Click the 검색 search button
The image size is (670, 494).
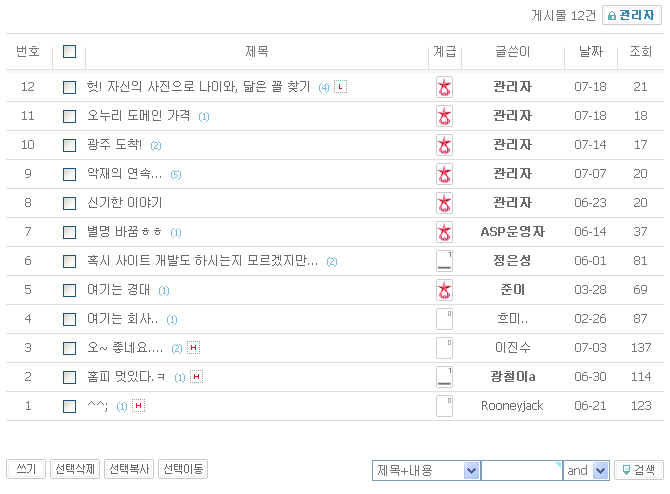pyautogui.click(x=639, y=470)
